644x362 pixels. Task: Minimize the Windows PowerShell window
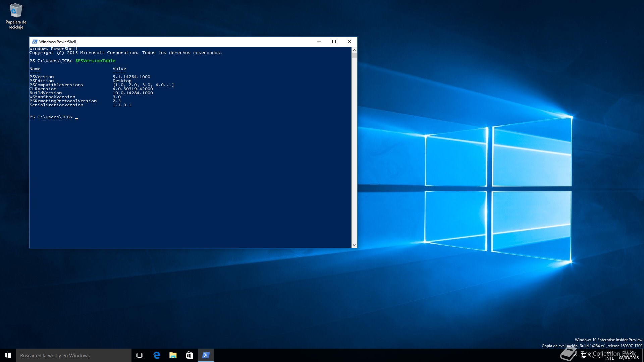(x=319, y=42)
